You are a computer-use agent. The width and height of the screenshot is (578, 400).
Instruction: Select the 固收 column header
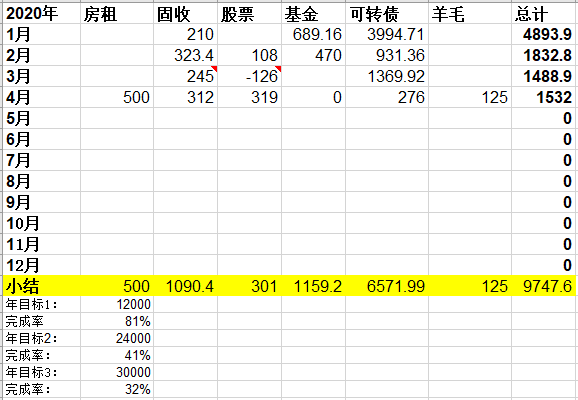click(185, 14)
